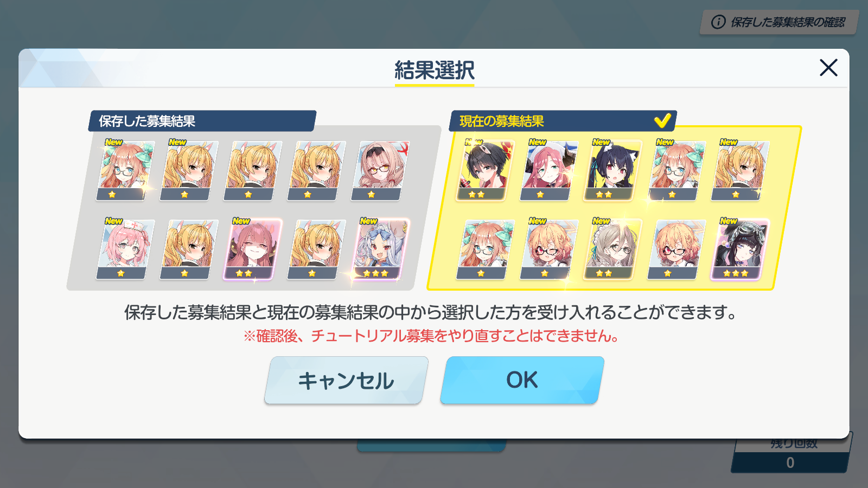The height and width of the screenshot is (488, 868).
Task: Select the 保存した募集結果 panel header
Action: [202, 121]
